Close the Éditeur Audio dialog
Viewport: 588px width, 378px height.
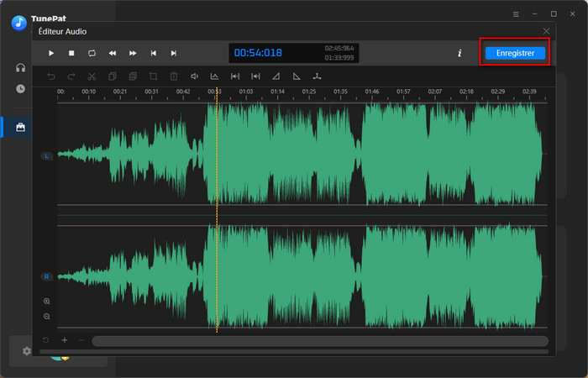pyautogui.click(x=546, y=32)
